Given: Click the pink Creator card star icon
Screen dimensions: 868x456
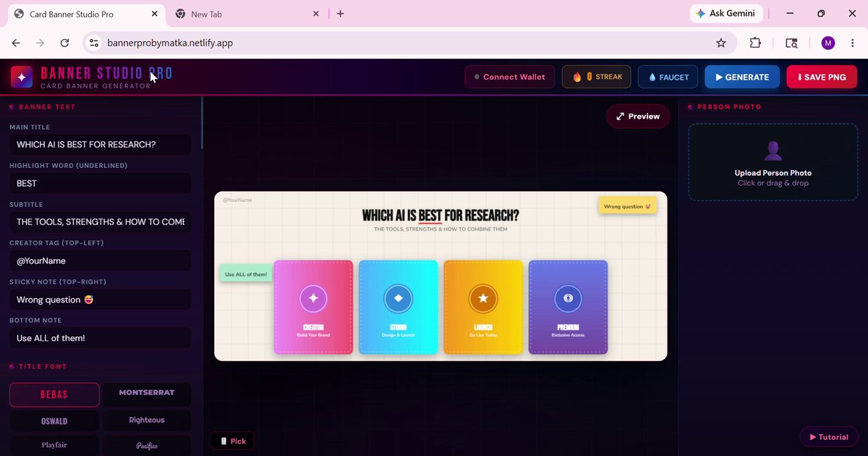Looking at the screenshot, I should tap(313, 298).
